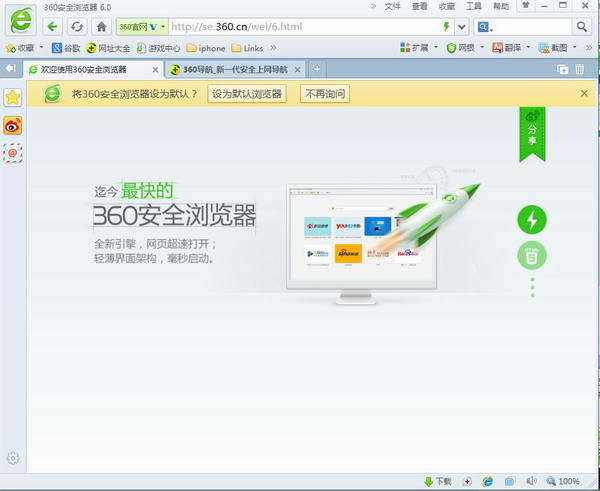Click the red ad-block icon in status bar
Viewport: 600px width, 491px height.
(x=468, y=481)
